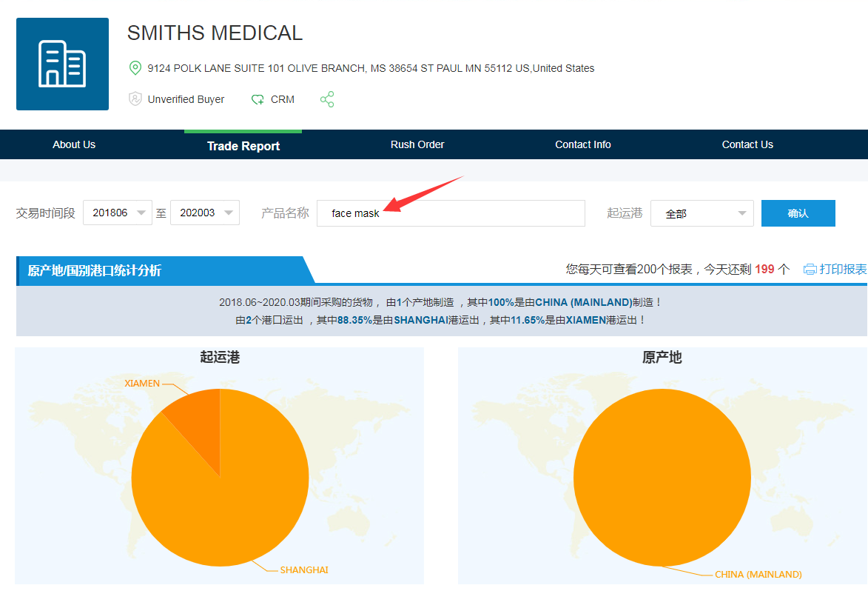The image size is (868, 608).
Task: Go to the Contact Info tab
Action: pyautogui.click(x=583, y=144)
